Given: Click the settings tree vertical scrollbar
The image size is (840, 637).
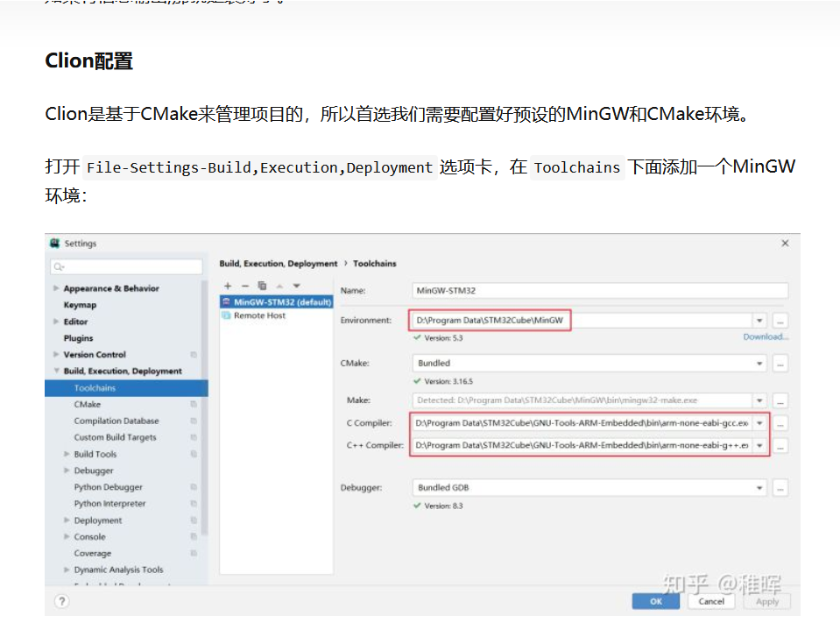Looking at the screenshot, I should click(x=204, y=407).
